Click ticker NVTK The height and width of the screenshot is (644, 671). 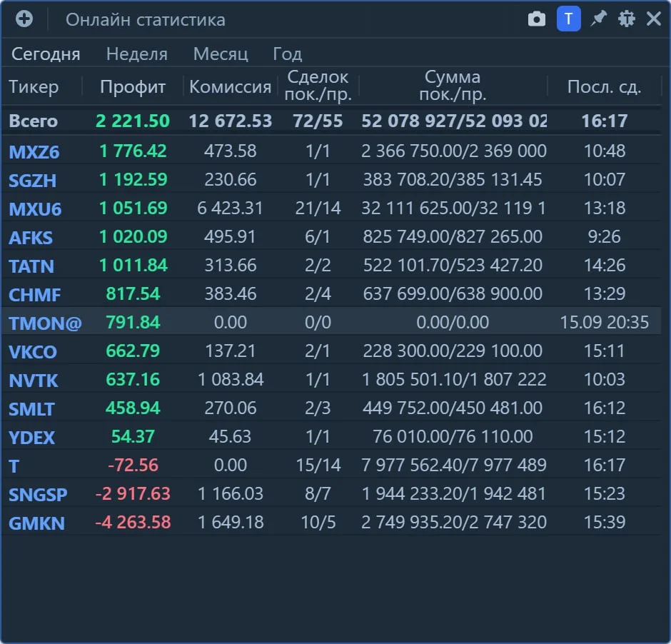click(33, 381)
